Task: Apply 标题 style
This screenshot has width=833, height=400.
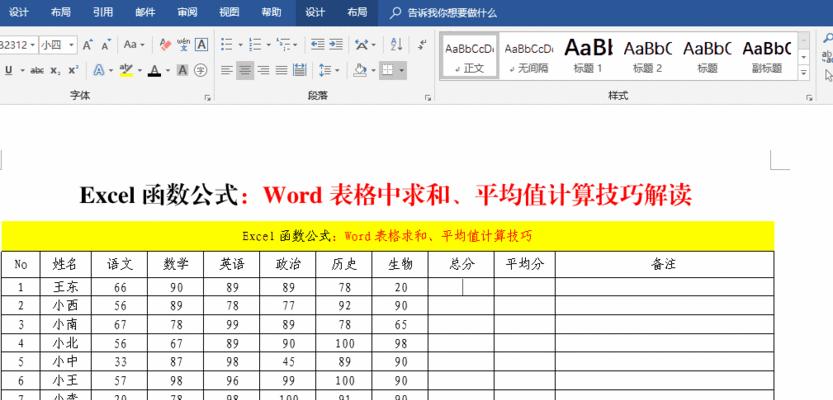Action: click(707, 55)
